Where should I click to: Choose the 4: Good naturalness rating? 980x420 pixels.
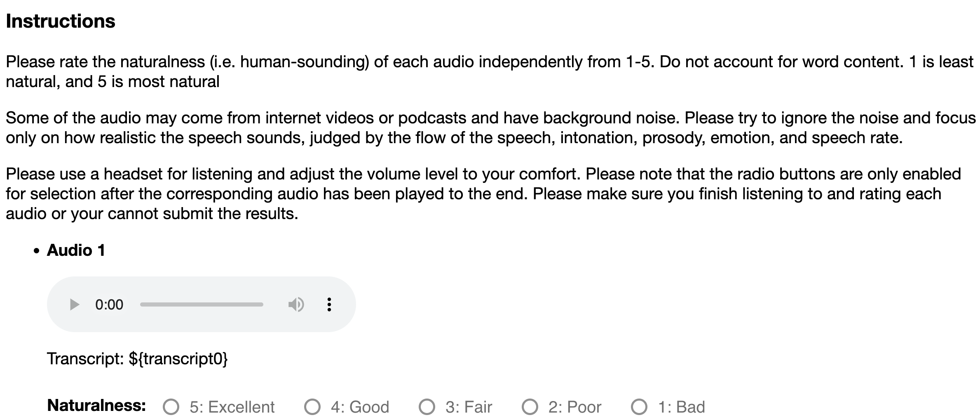pos(312,407)
